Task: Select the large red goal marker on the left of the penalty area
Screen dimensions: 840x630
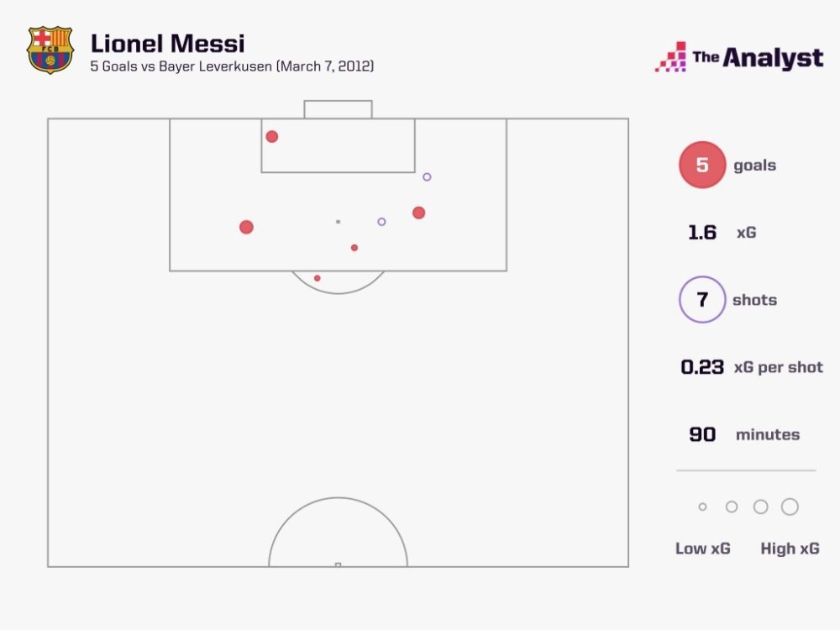Action: point(246,227)
